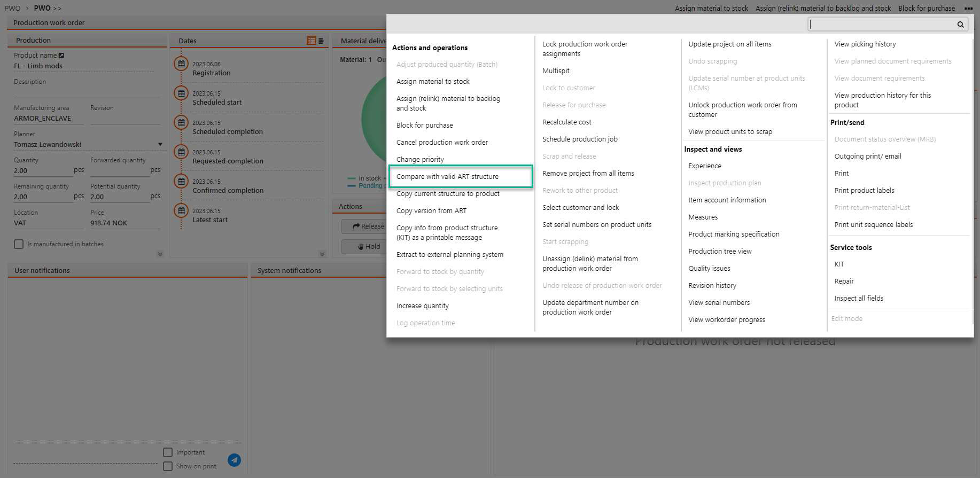Click the Location field VAT
The image size is (980, 478).
[49, 223]
